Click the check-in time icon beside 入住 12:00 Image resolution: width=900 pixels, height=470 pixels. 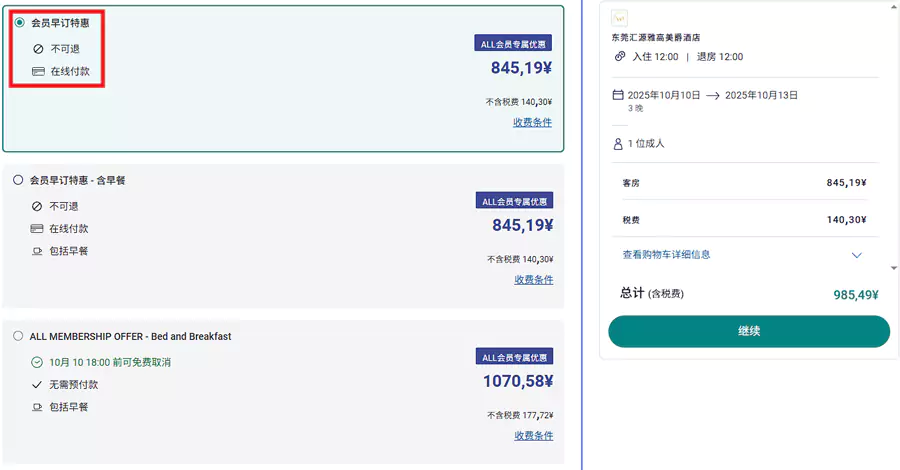tap(620, 57)
